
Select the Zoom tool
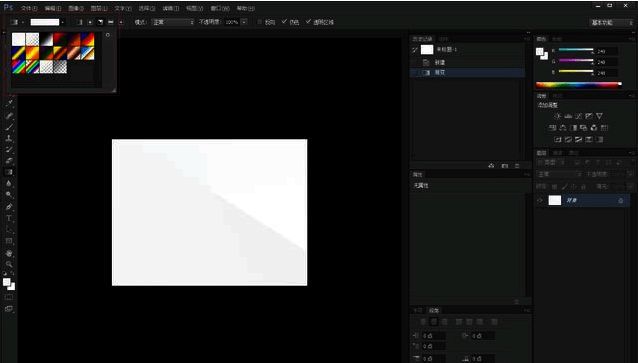pos(9,264)
